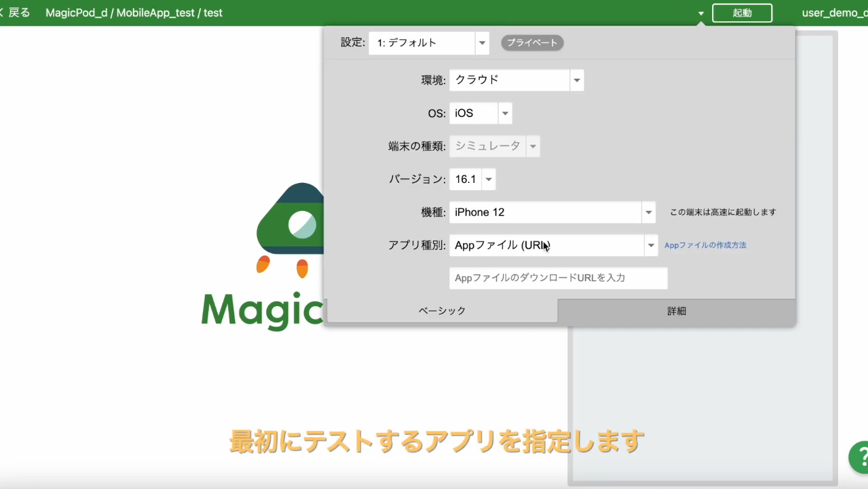Switch to the 詳細 tab
The width and height of the screenshot is (868, 489).
pos(677,311)
